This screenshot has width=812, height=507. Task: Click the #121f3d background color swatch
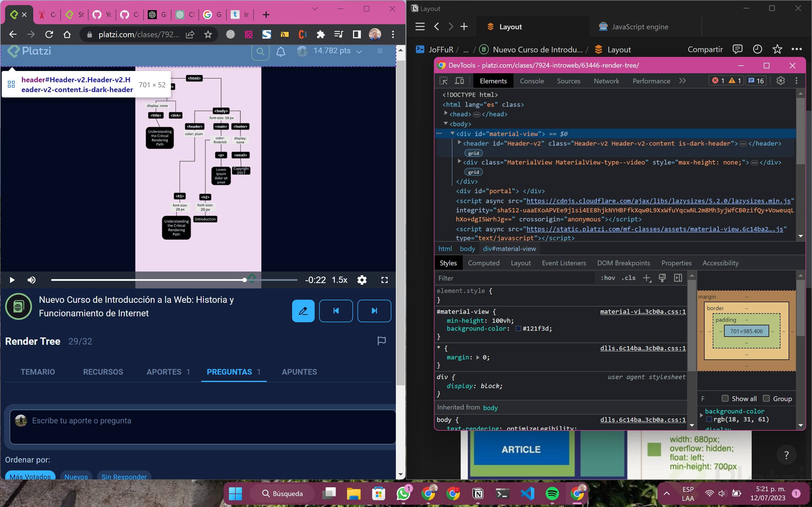click(518, 329)
